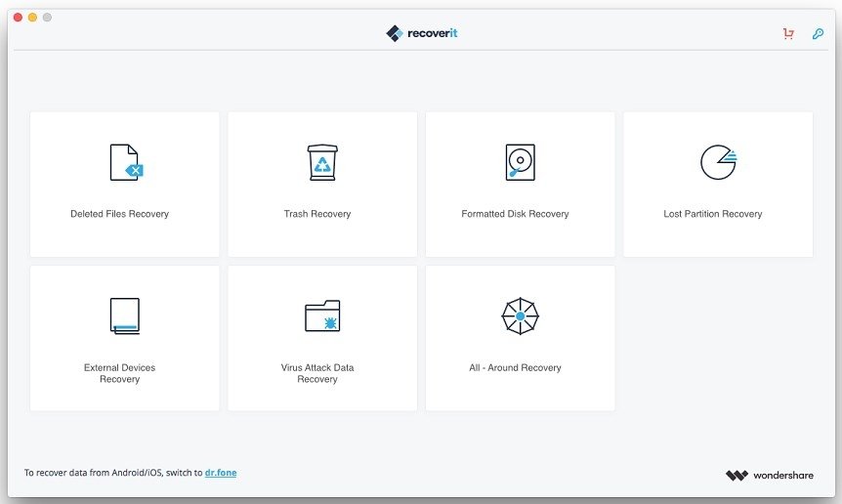Click the Deleted Files Recovery document icon
Screen dimensions: 842x504
[126, 162]
